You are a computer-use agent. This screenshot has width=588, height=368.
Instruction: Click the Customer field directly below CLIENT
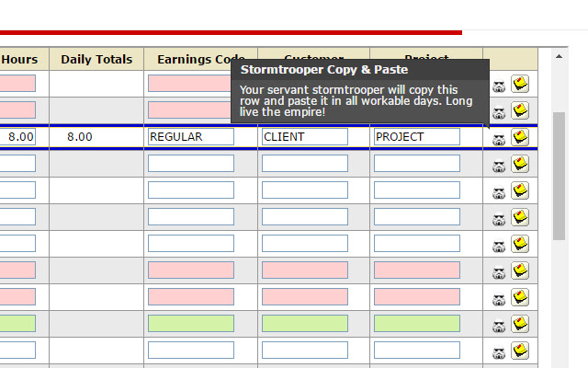305,164
